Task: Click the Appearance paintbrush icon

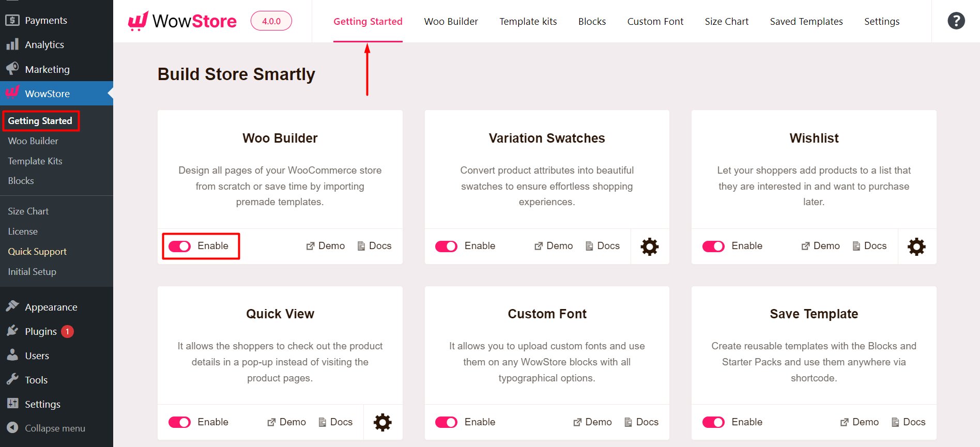Action: [x=12, y=306]
